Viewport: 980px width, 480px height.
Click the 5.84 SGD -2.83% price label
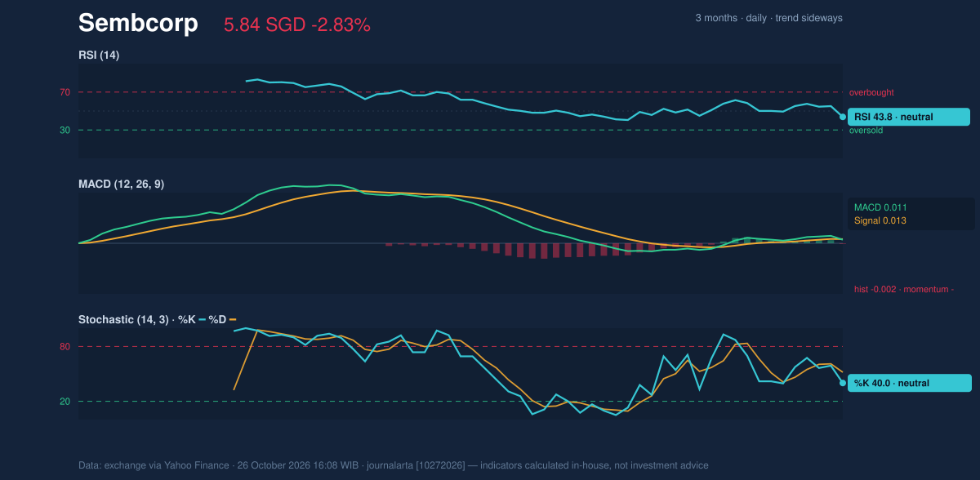(x=297, y=25)
